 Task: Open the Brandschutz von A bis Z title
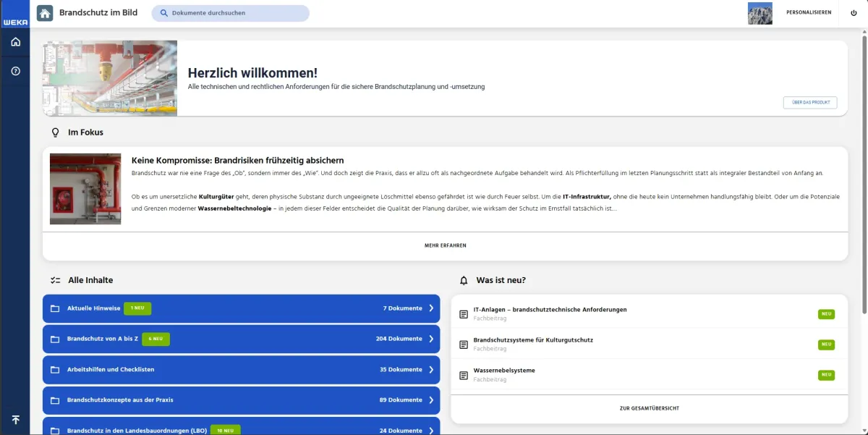[x=102, y=339]
